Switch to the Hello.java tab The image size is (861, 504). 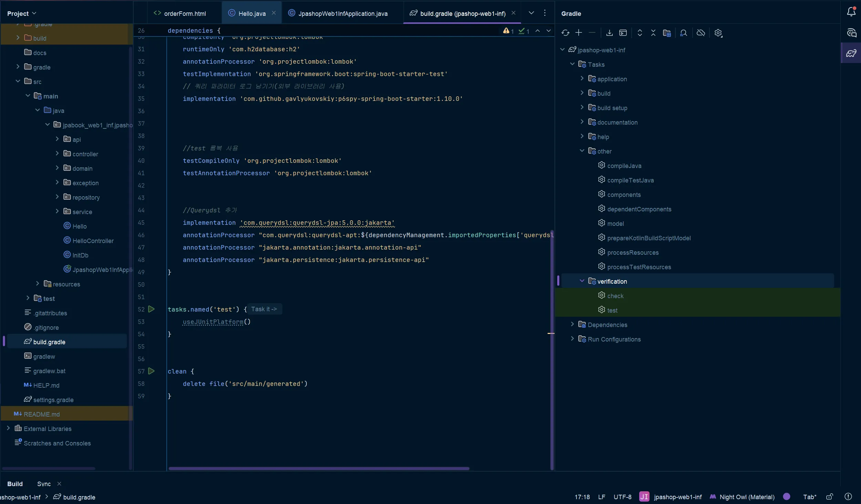pyautogui.click(x=252, y=13)
